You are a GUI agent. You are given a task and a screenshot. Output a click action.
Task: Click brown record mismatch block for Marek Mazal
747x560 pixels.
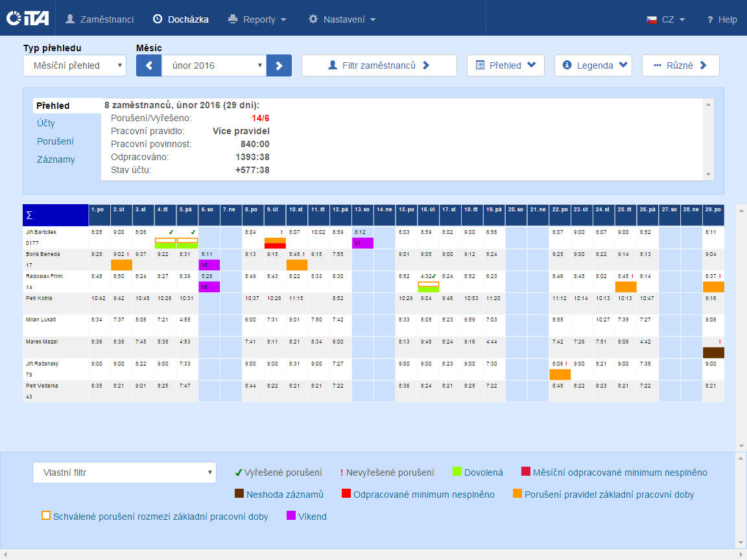coord(713,353)
